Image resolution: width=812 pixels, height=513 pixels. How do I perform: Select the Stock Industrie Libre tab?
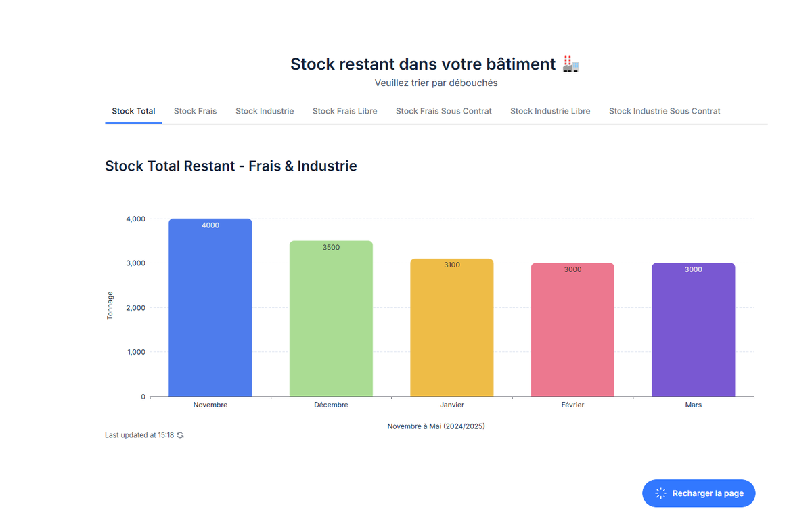(x=550, y=111)
